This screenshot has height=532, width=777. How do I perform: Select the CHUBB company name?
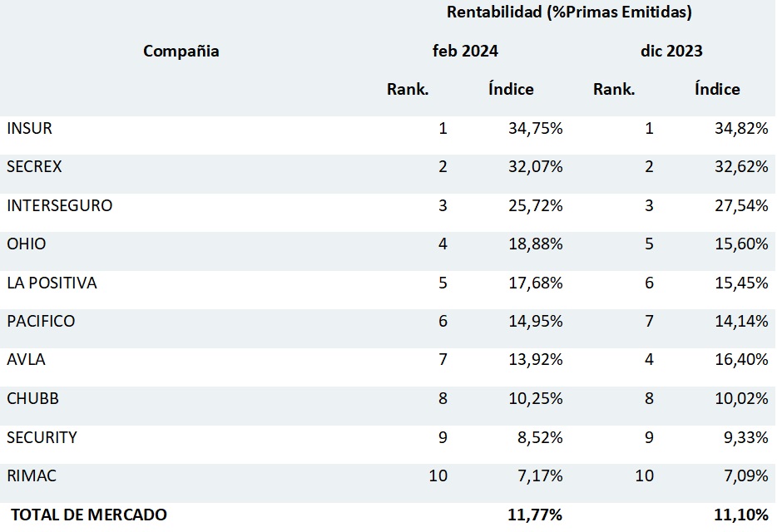click(32, 398)
